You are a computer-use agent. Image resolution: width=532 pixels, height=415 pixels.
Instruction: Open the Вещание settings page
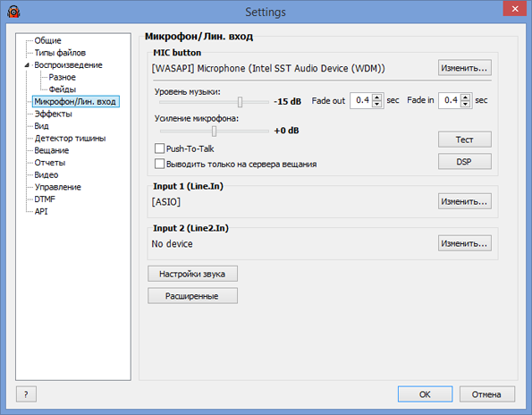click(52, 150)
